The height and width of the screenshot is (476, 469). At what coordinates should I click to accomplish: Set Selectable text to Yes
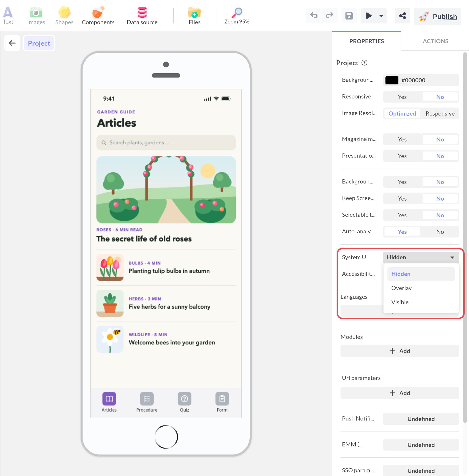point(402,215)
